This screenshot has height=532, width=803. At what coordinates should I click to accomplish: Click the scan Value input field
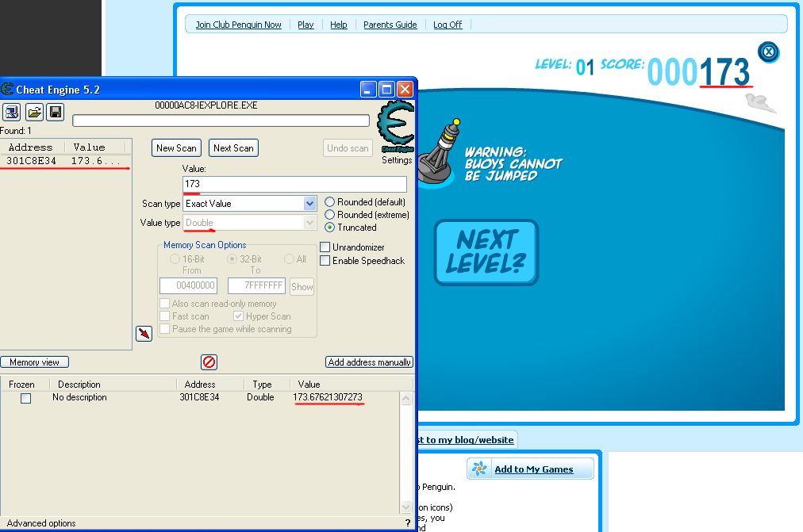[294, 184]
